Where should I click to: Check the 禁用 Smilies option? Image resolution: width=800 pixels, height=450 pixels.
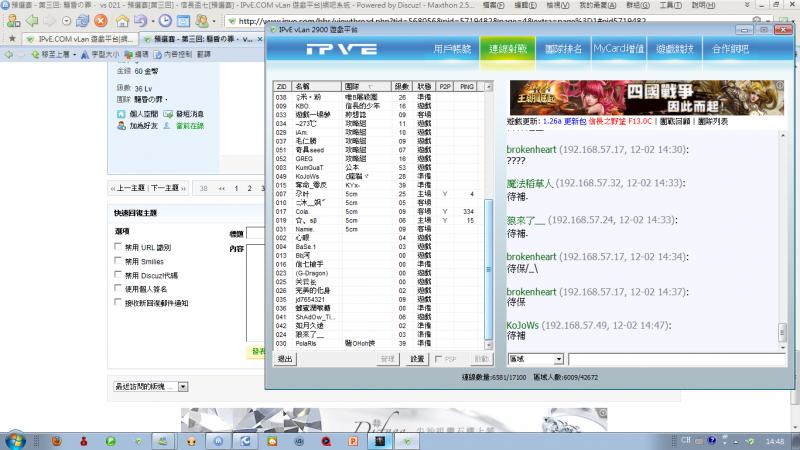point(118,260)
